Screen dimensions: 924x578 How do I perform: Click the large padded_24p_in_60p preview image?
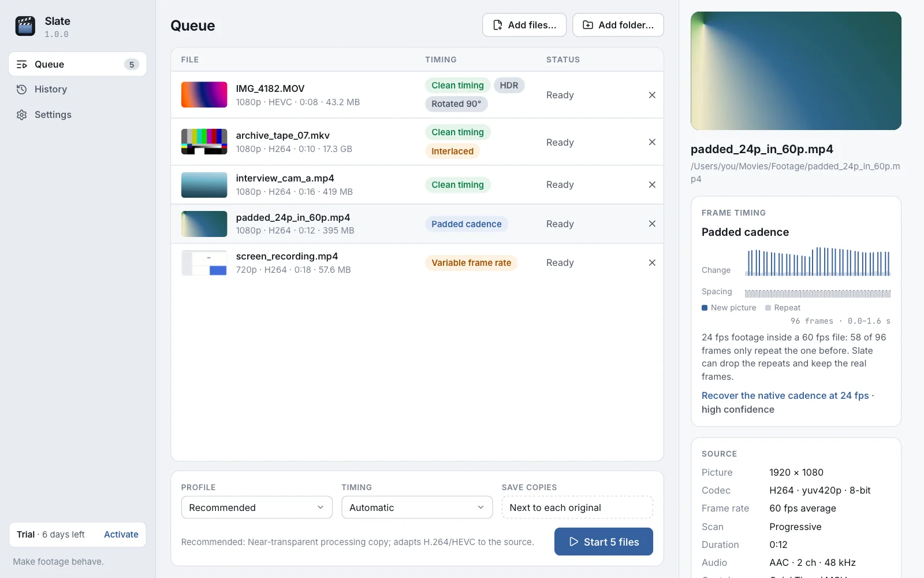coord(796,71)
